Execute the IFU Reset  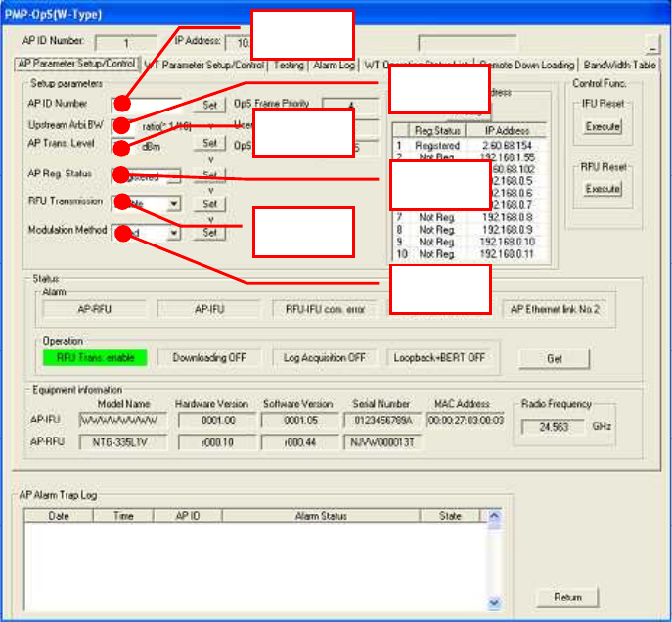coord(603,127)
